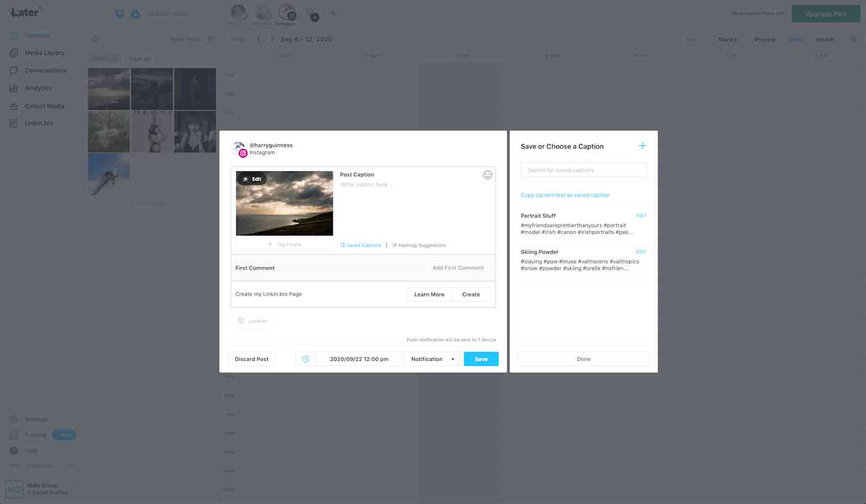Click the Settings gear icon in the sidebar

tap(14, 419)
